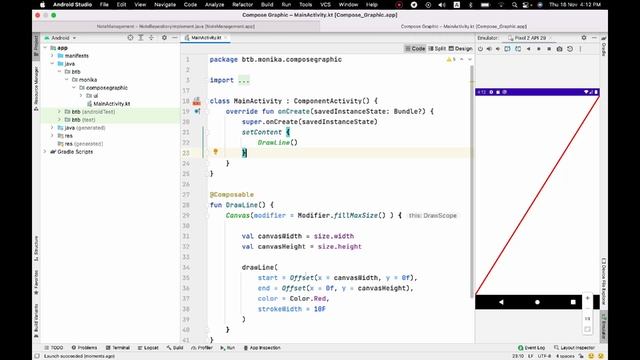Click the gutter icon beside class MainActivity
The height and width of the screenshot is (360, 640).
coord(197,101)
